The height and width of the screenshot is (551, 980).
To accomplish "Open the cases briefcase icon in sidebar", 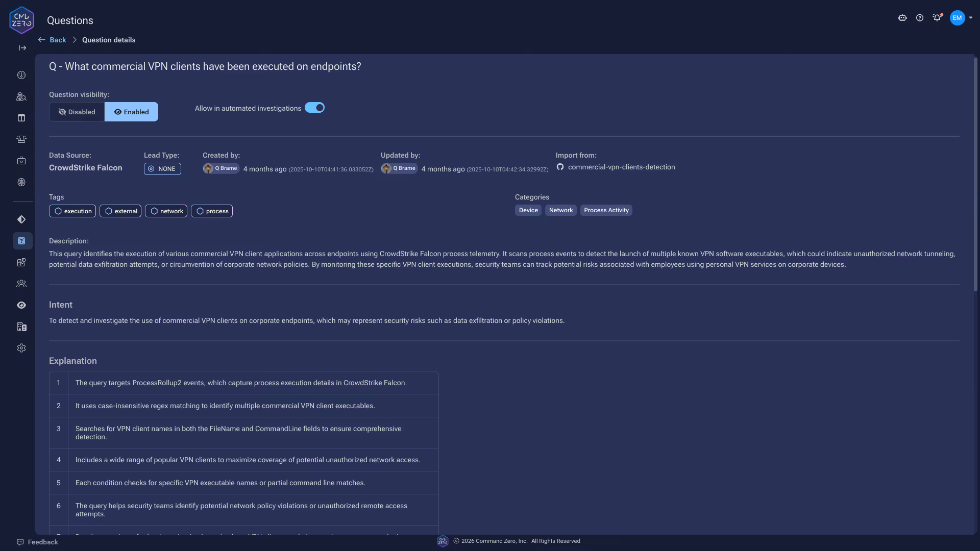I will click(x=21, y=160).
